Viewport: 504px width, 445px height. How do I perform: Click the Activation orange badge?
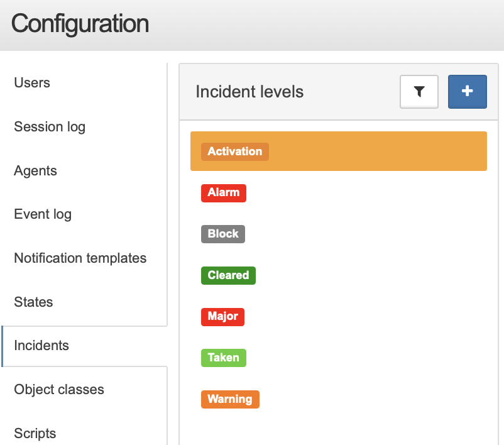coord(234,151)
